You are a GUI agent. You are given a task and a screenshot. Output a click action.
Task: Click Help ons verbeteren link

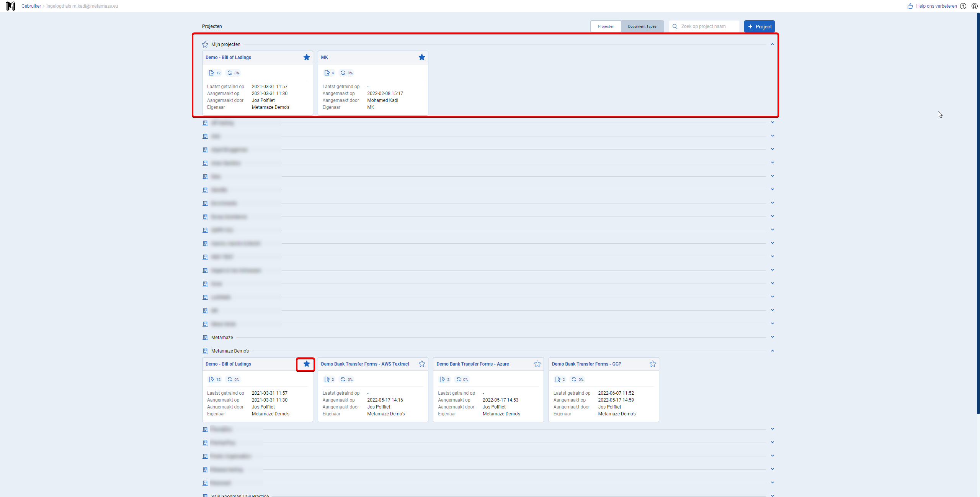pos(936,6)
